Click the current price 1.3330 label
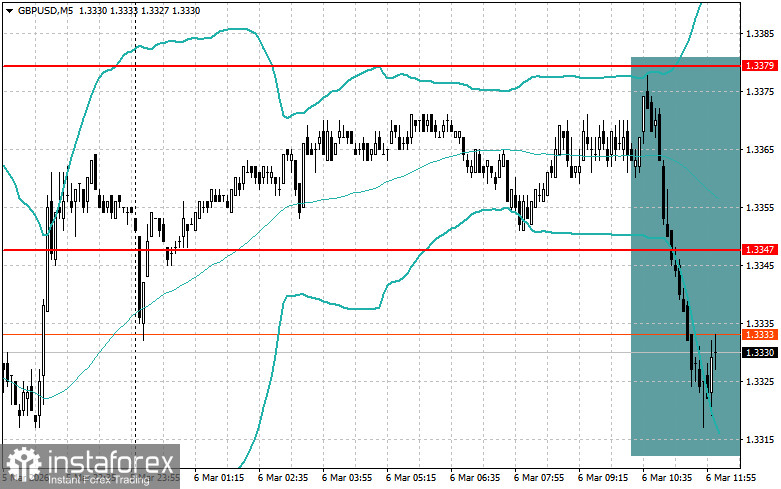This screenshot has width=781, height=489. (x=760, y=353)
